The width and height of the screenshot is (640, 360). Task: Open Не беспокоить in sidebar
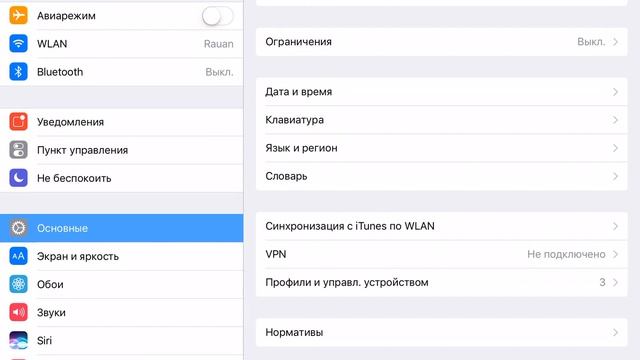coord(122,178)
